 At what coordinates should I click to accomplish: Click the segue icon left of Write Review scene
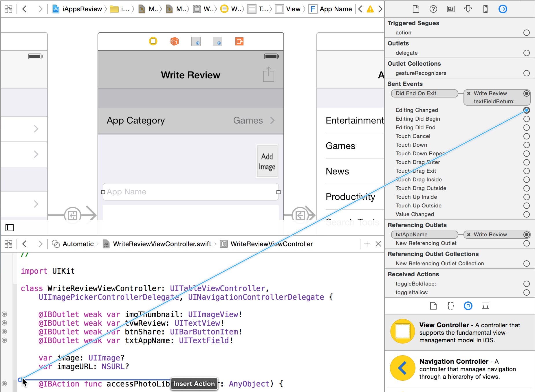[x=73, y=215]
